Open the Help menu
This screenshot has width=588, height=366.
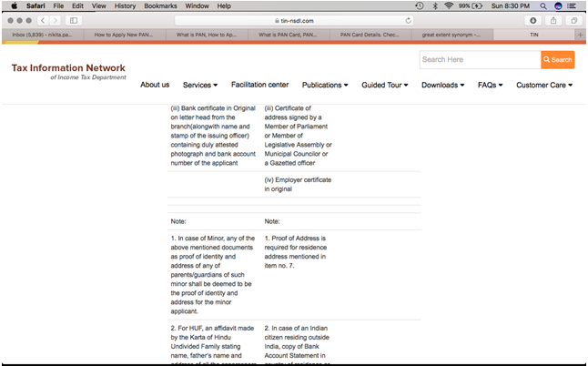click(x=224, y=6)
